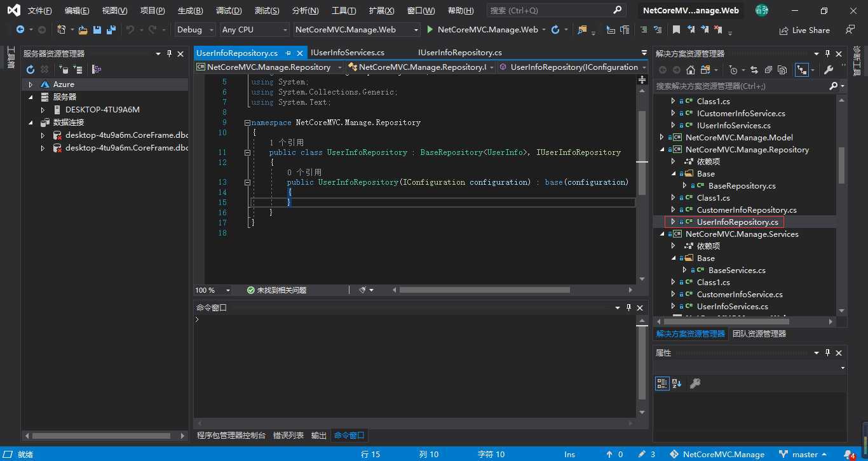
Task: Click the Categorized view icon in Properties panel
Action: (662, 384)
